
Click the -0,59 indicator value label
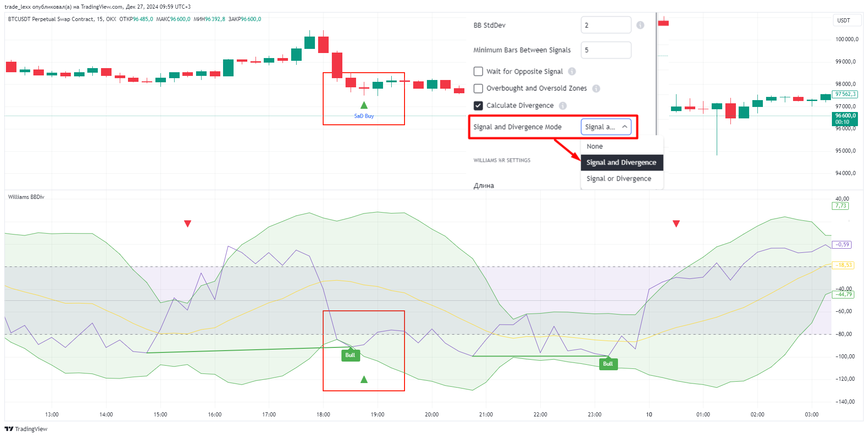click(841, 245)
